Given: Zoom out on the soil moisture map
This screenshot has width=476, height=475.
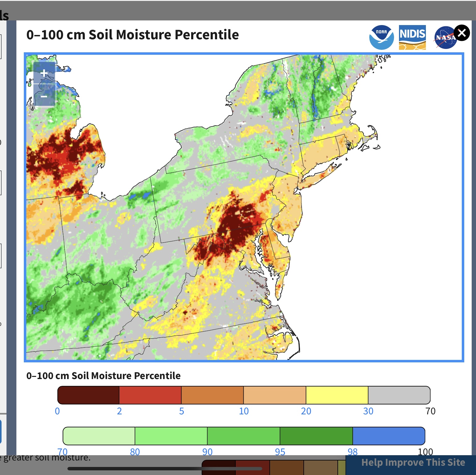Looking at the screenshot, I should tap(44, 96).
